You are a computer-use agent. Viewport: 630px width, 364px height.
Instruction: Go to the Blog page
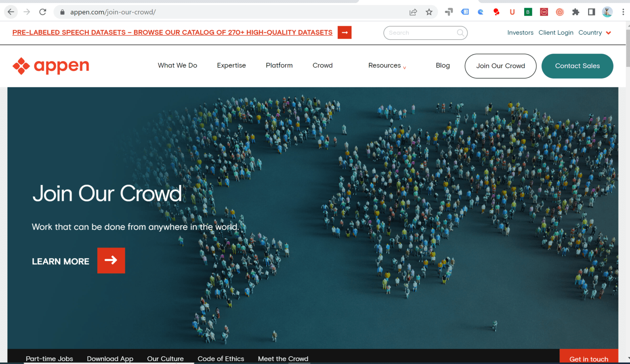point(443,66)
